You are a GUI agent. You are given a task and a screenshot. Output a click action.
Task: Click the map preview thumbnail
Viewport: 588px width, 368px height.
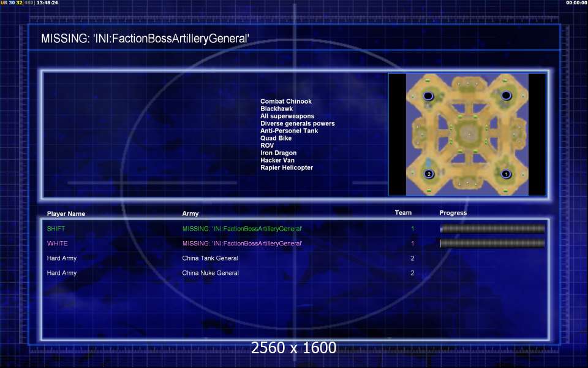[x=467, y=134]
